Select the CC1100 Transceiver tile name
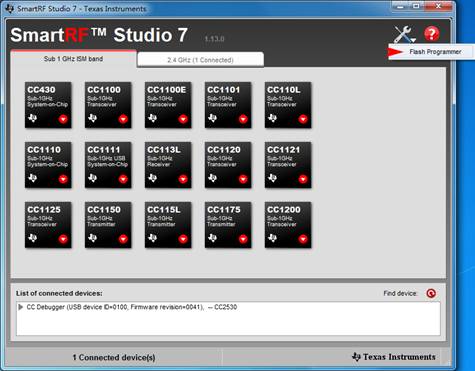475x371 pixels. [104, 90]
